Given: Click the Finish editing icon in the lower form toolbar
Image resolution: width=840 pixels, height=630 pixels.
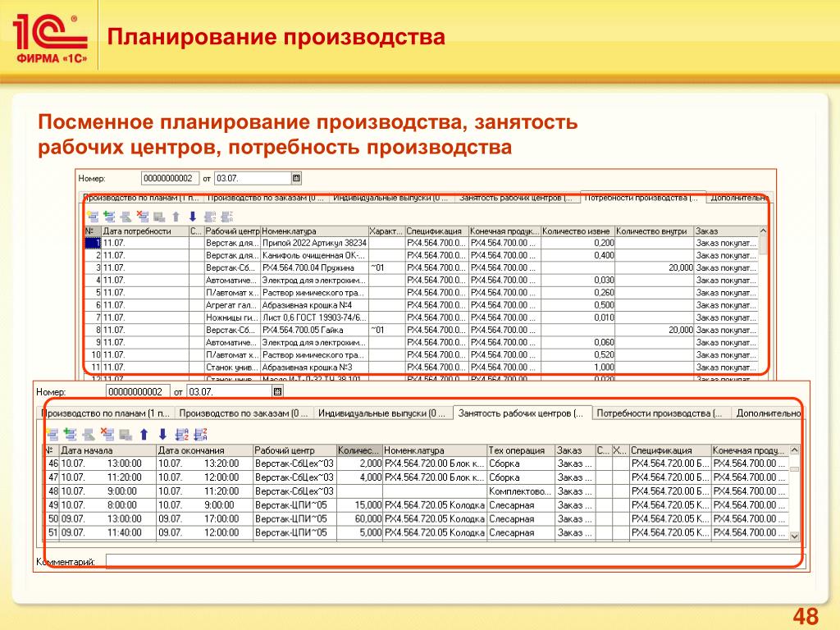Looking at the screenshot, I should click(126, 435).
